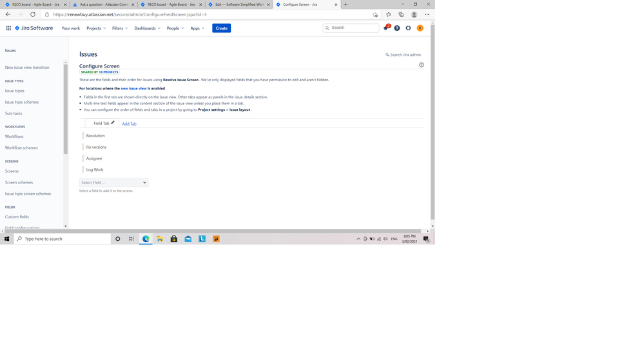644x340 pixels.
Task: Open Issue types in the sidebar
Action: click(15, 91)
